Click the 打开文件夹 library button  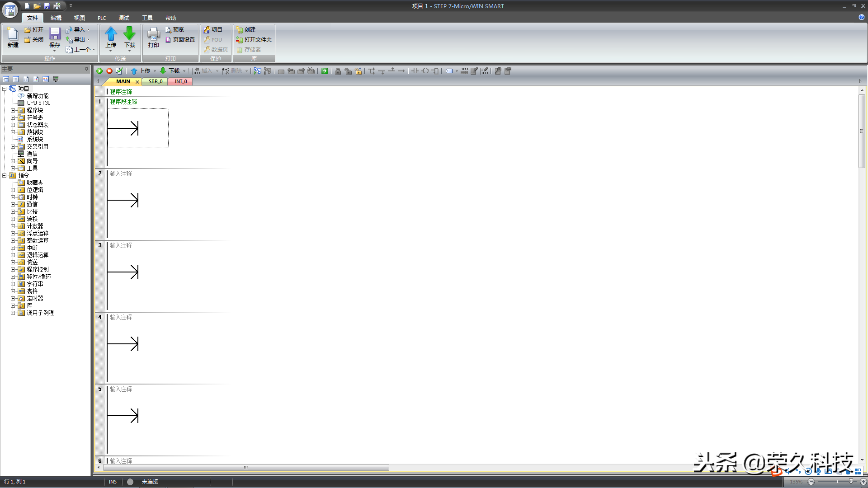click(254, 40)
